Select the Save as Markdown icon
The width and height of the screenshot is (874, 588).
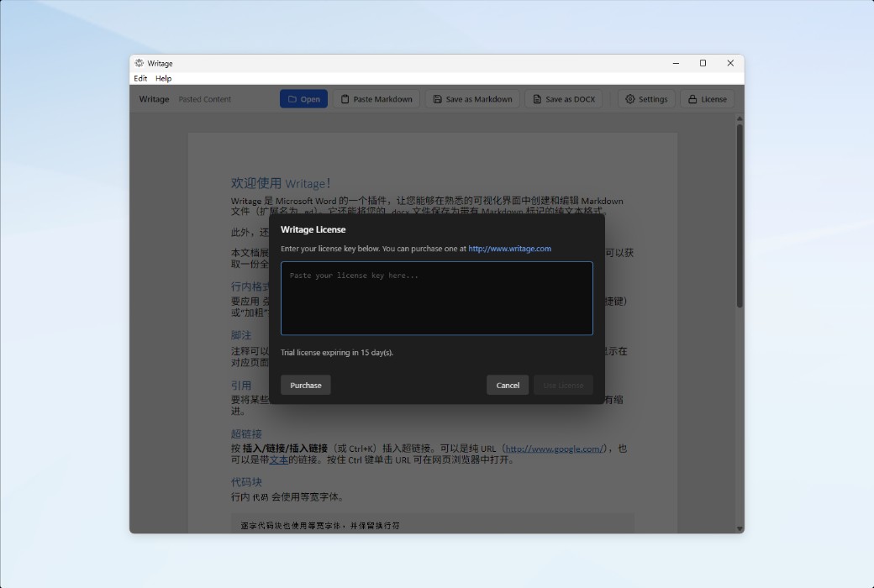437,98
